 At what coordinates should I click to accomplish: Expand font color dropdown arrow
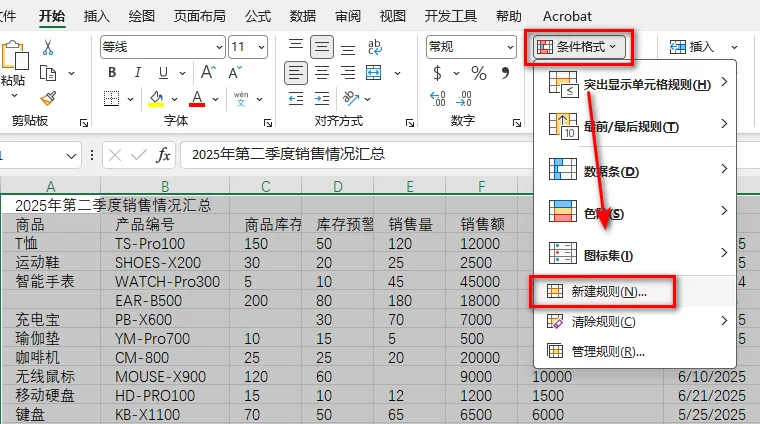tap(215, 99)
